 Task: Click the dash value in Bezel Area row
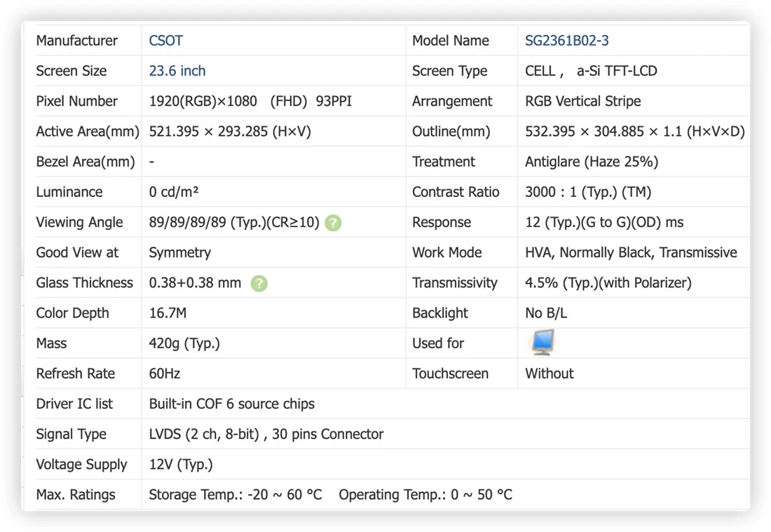click(151, 162)
